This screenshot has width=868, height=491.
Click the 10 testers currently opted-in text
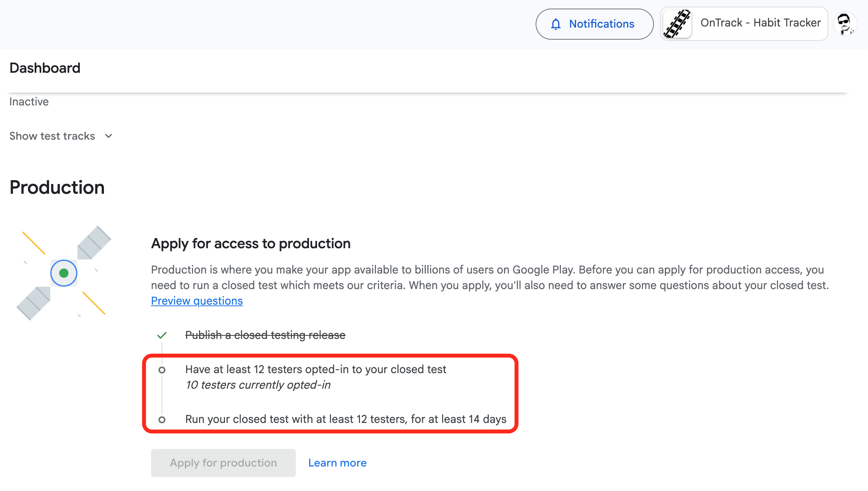[258, 385]
